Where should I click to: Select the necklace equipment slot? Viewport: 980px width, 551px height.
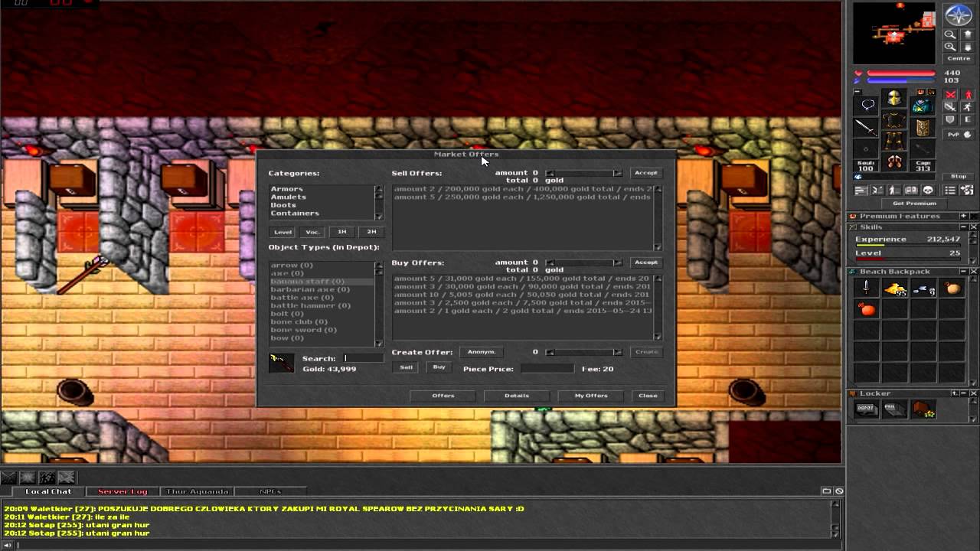click(x=866, y=105)
